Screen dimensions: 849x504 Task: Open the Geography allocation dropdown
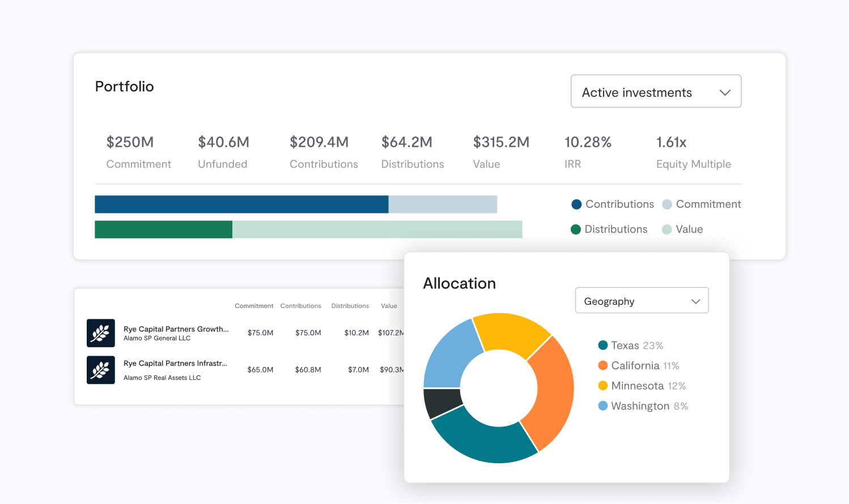coord(641,301)
